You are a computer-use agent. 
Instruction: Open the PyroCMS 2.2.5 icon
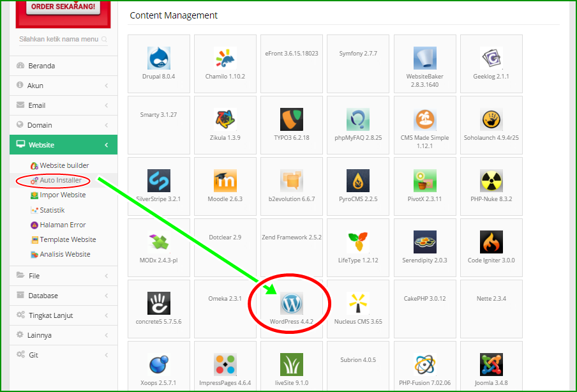pyautogui.click(x=358, y=180)
